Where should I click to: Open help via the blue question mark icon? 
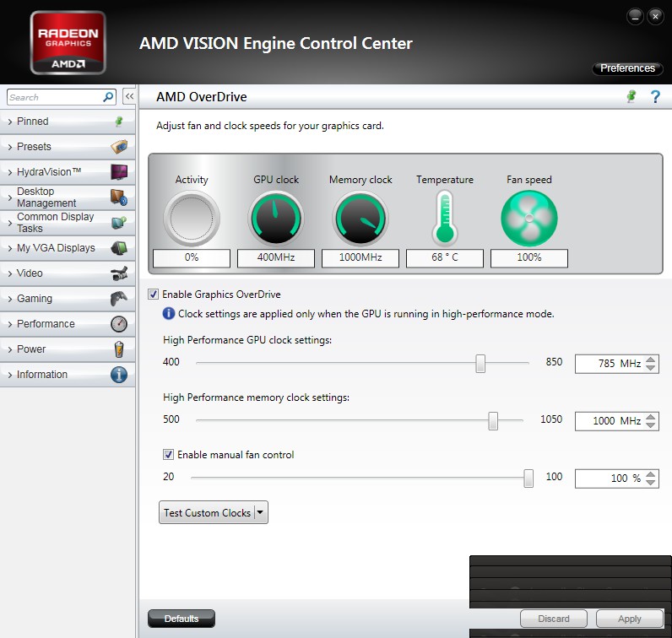[x=655, y=97]
